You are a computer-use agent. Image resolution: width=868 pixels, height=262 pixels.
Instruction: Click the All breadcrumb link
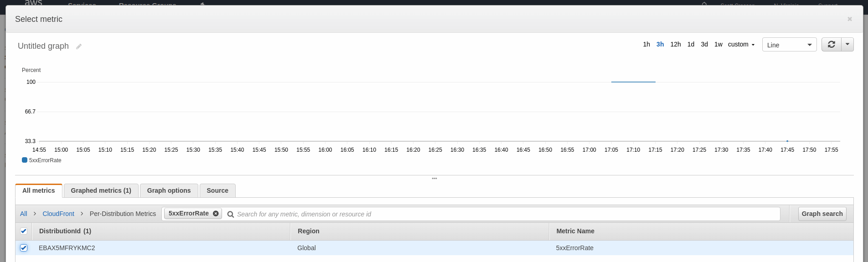[24, 214]
